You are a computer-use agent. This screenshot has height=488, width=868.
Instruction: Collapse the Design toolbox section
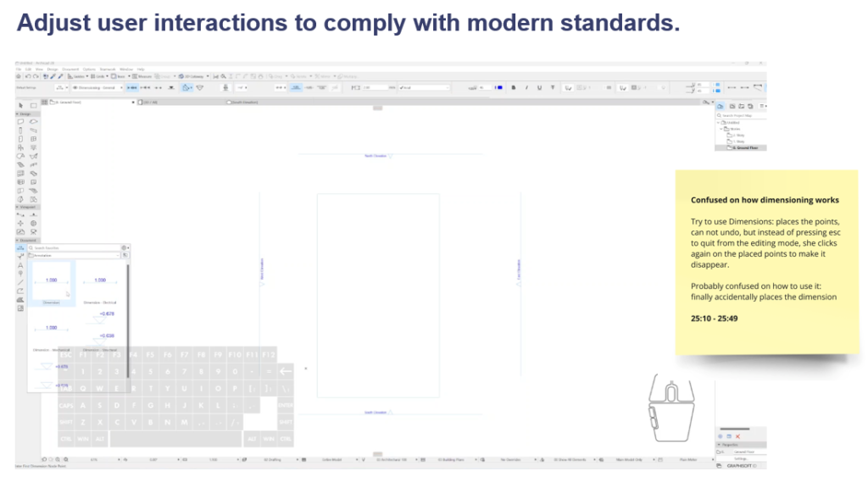pos(18,114)
